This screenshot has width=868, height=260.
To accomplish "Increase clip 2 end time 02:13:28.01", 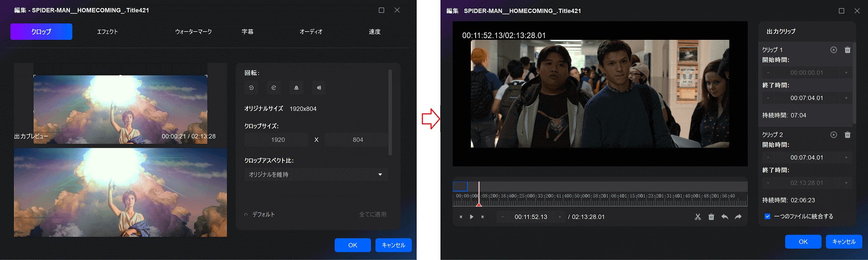I will (846, 183).
